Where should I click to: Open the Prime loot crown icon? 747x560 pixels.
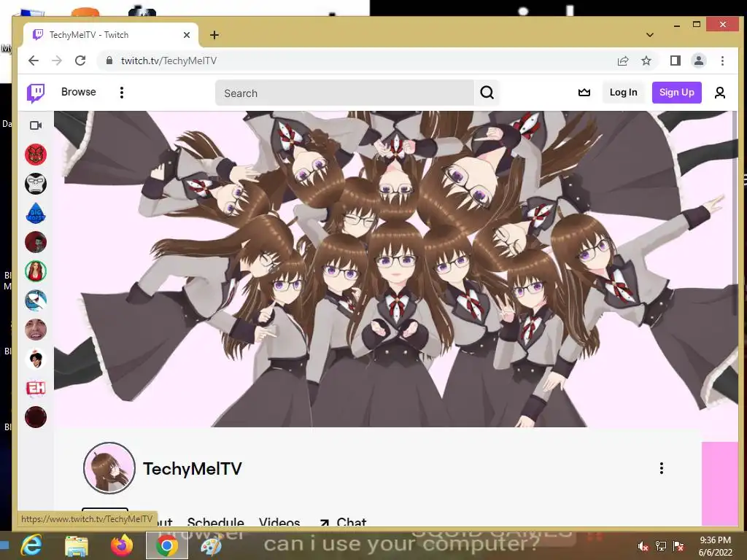pyautogui.click(x=584, y=93)
